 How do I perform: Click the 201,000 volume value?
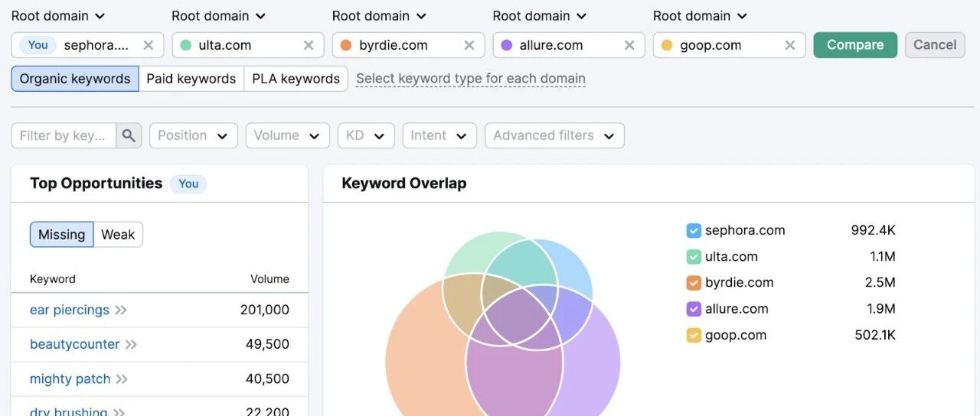pyautogui.click(x=265, y=310)
